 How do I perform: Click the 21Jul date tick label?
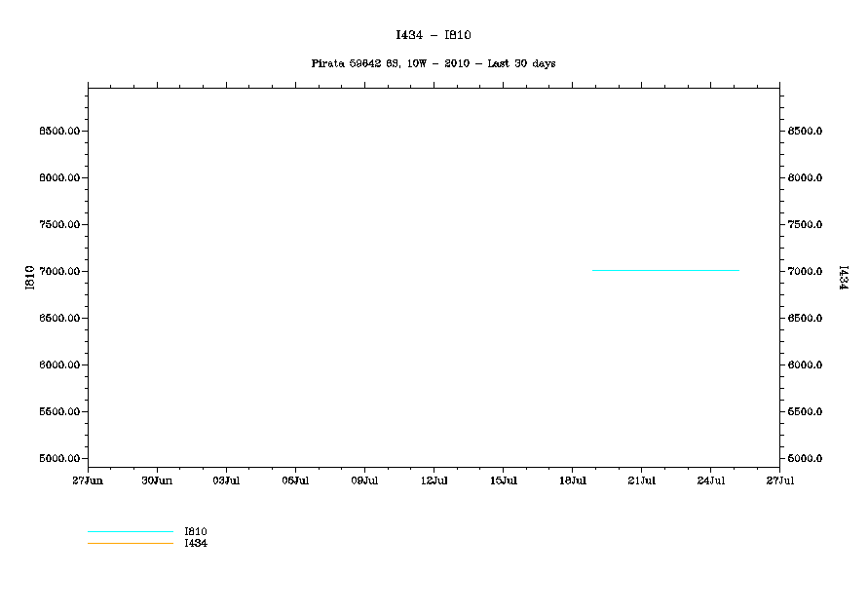tap(641, 480)
